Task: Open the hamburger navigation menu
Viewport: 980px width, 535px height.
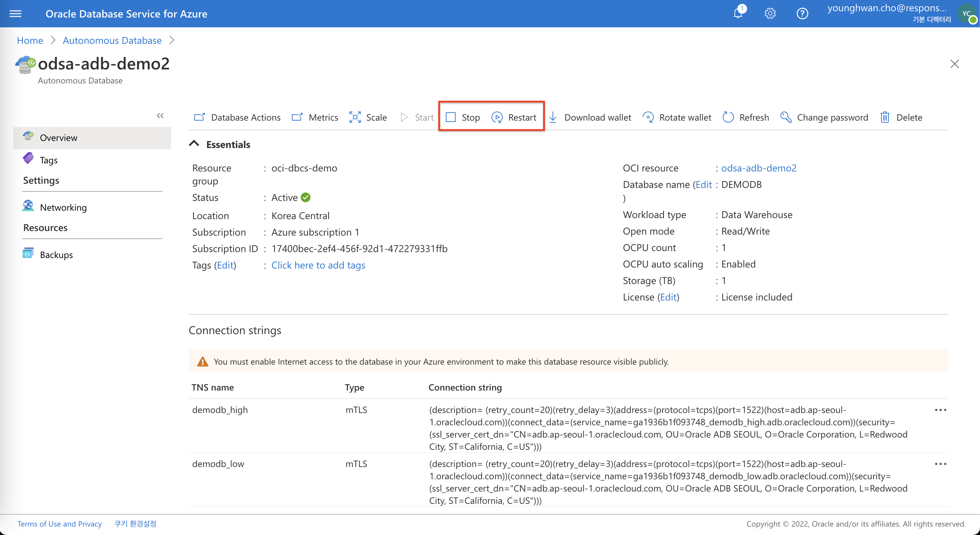Action: pos(15,14)
